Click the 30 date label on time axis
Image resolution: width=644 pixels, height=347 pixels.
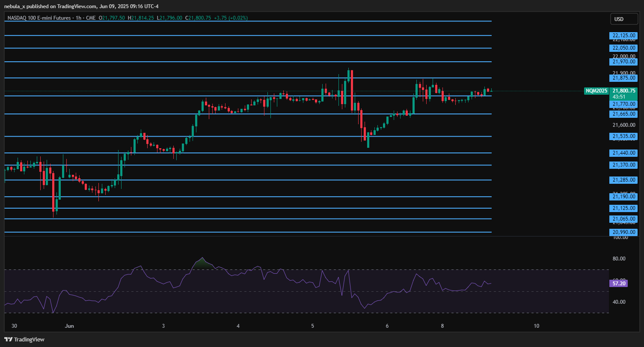(x=14, y=326)
